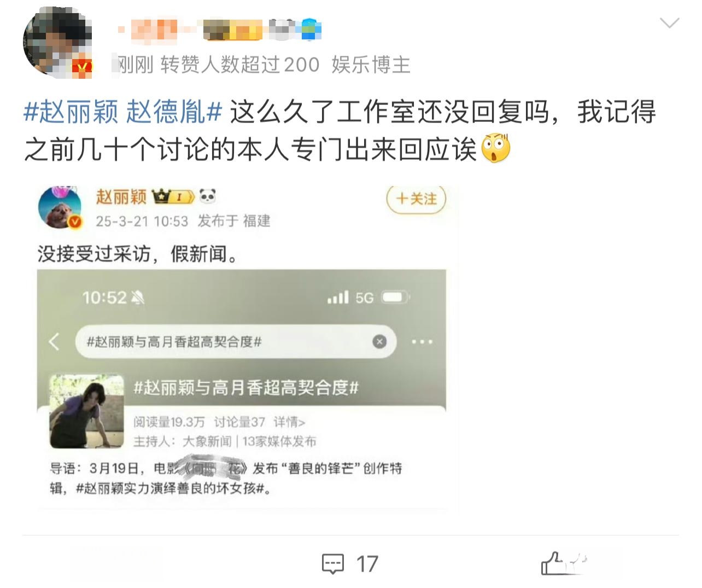Tap the search box with #赵丽颖与高月香超高契合度#
702x588 pixels.
coord(236,342)
